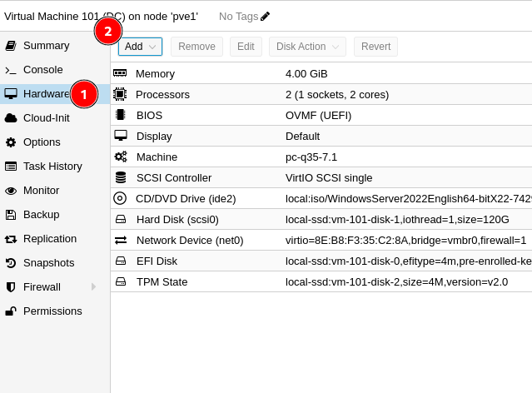Click the Processors CPU chip icon
The height and width of the screenshot is (393, 532).
coord(120,94)
